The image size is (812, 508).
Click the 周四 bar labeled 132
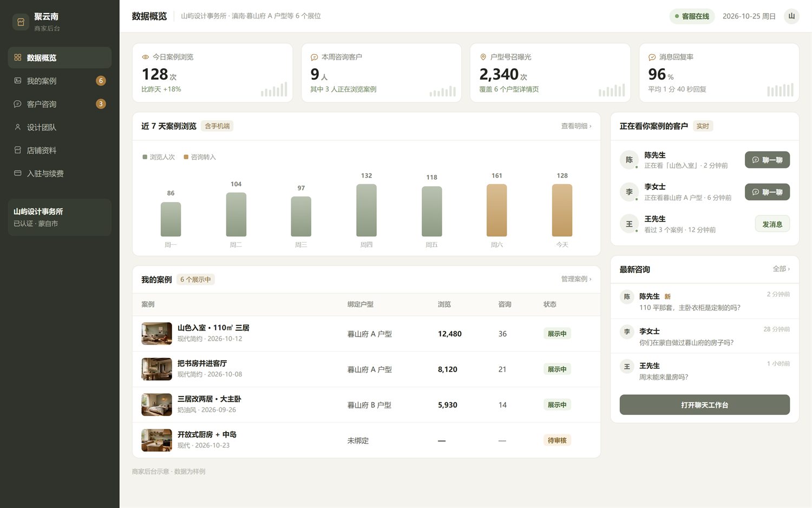[366, 210]
